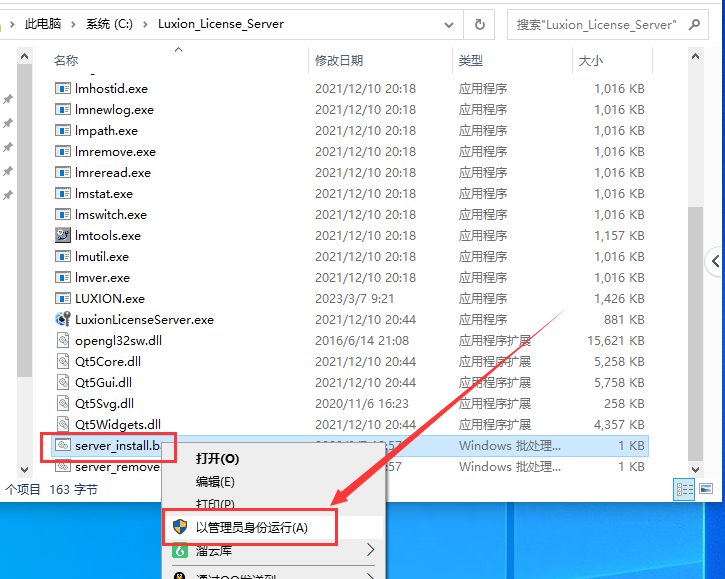Screen dimensions: 725x579
Task: Click the admin shield icon in context menu
Action: click(179, 527)
